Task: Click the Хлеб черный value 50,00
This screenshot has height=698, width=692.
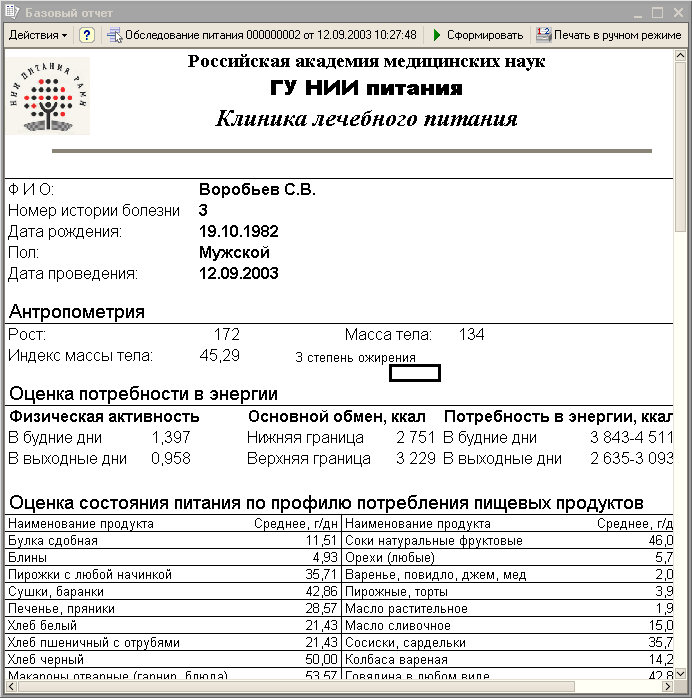Action: tap(321, 659)
